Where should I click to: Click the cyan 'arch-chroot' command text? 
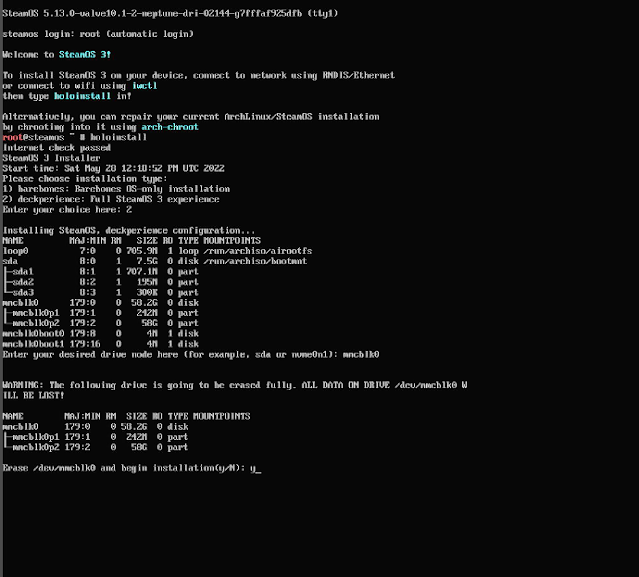point(170,127)
